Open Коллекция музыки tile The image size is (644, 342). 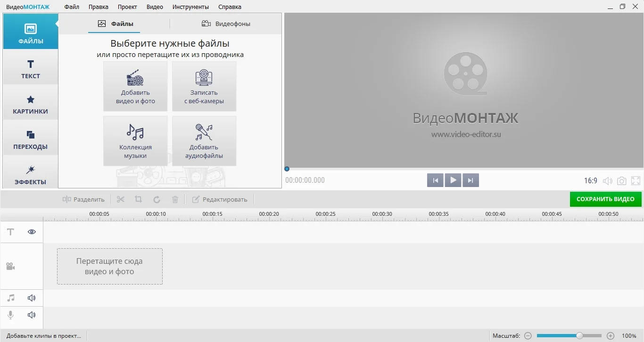click(x=135, y=141)
